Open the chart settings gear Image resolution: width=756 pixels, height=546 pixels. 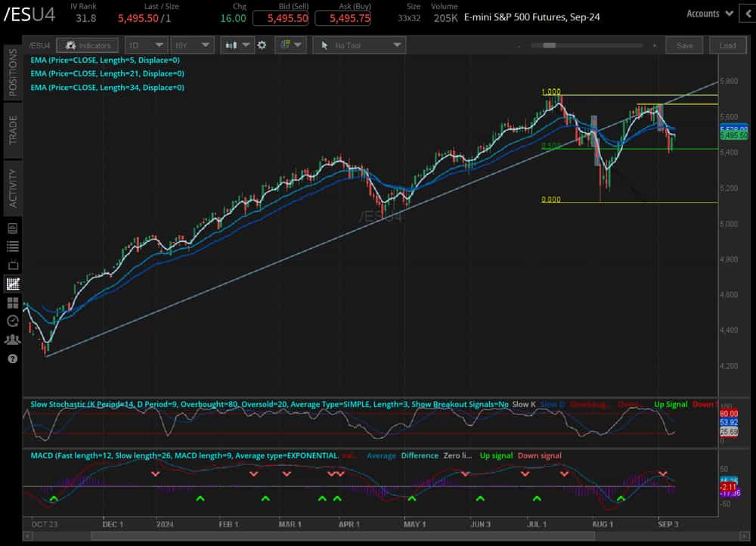click(x=262, y=45)
